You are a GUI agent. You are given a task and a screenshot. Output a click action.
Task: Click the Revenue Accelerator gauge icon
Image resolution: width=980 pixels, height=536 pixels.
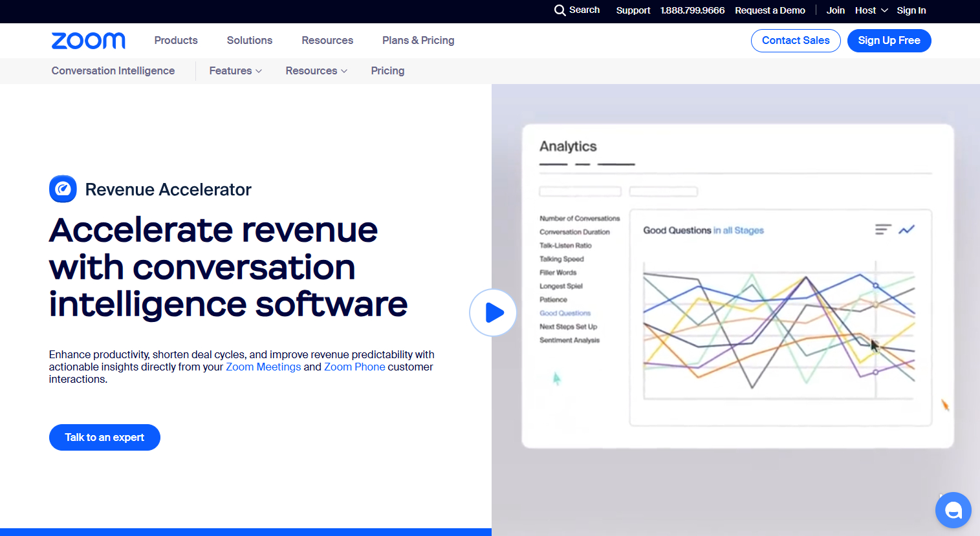pyautogui.click(x=63, y=189)
